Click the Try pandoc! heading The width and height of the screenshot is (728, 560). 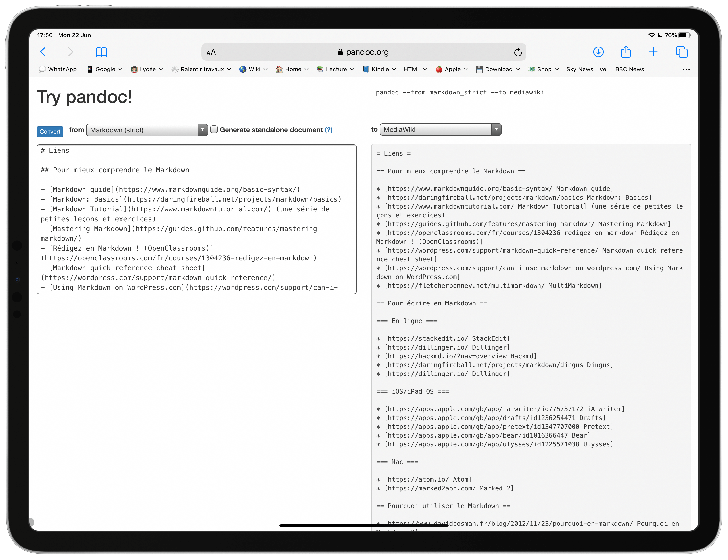point(84,97)
